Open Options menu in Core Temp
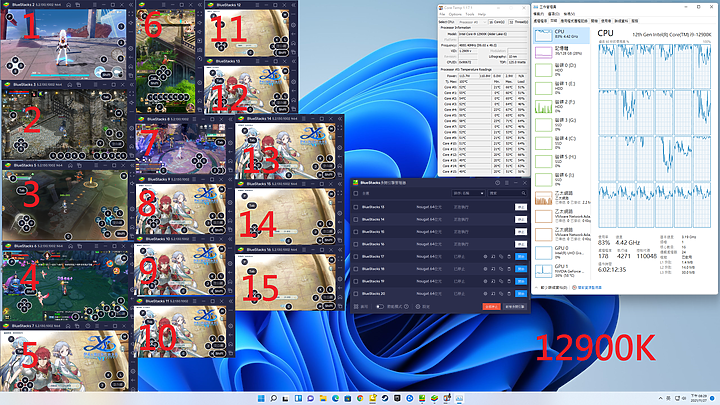The image size is (720, 405). coord(455,14)
